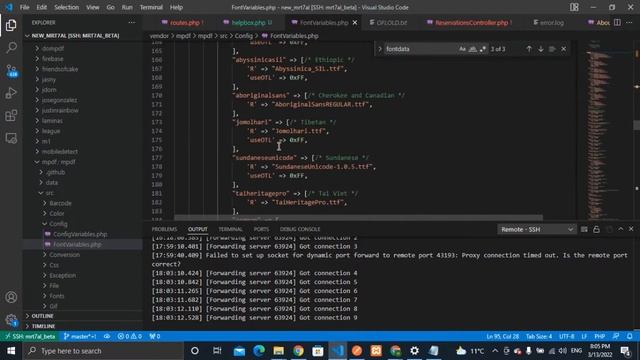Viewport: 640px width, 360px height.
Task: Open the Manage gear in the activity bar
Action: [11, 320]
